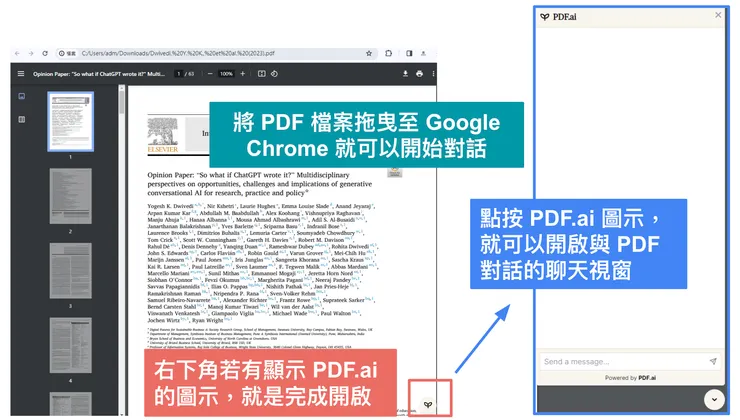The height and width of the screenshot is (420, 740).
Task: Close the PDF.ai chat window
Action: tap(718, 15)
